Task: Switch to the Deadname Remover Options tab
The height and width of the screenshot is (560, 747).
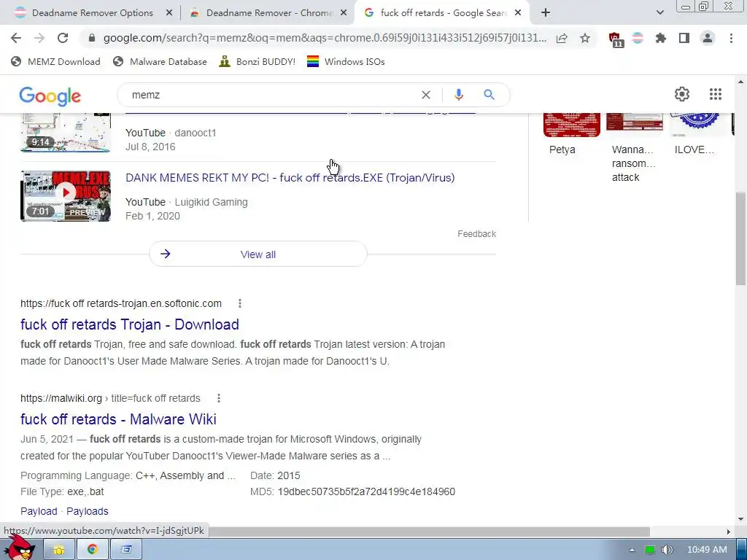Action: tap(93, 13)
